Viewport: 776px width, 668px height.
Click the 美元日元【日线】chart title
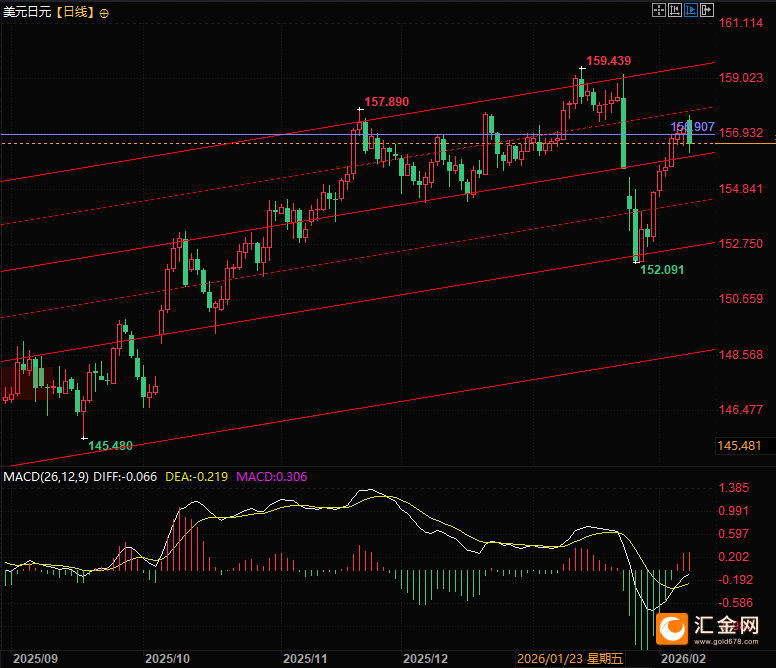[48, 12]
